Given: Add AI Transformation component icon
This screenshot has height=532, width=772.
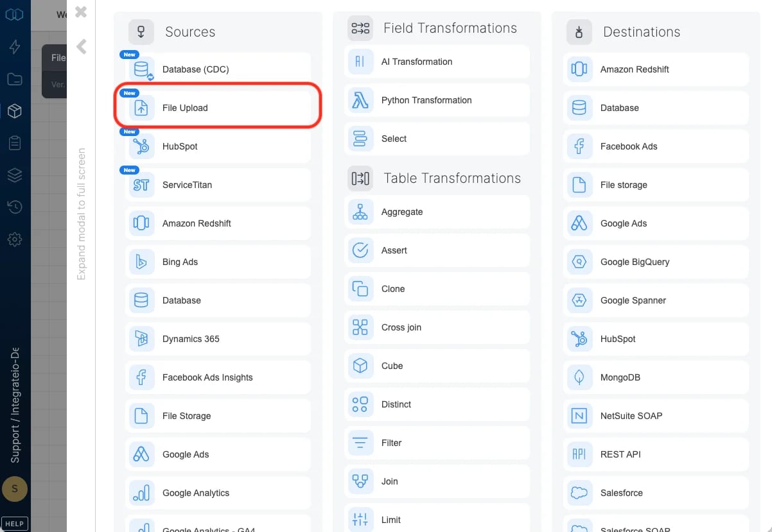Looking at the screenshot, I should point(360,62).
